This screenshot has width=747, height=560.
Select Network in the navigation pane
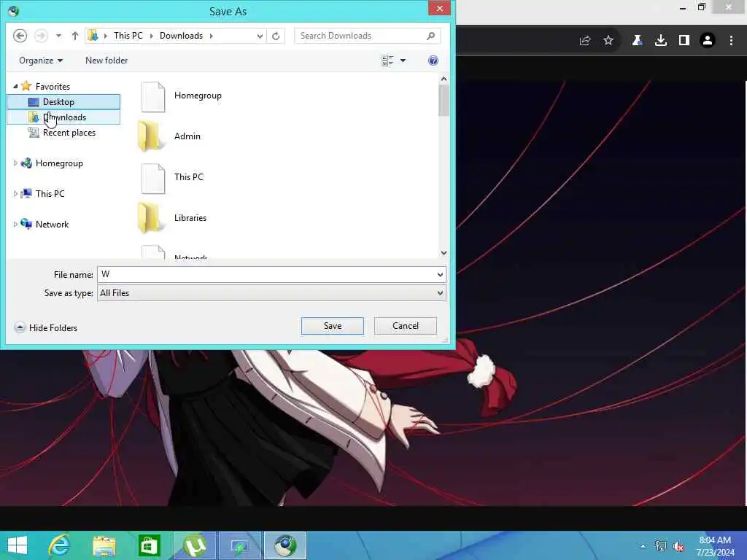(52, 225)
